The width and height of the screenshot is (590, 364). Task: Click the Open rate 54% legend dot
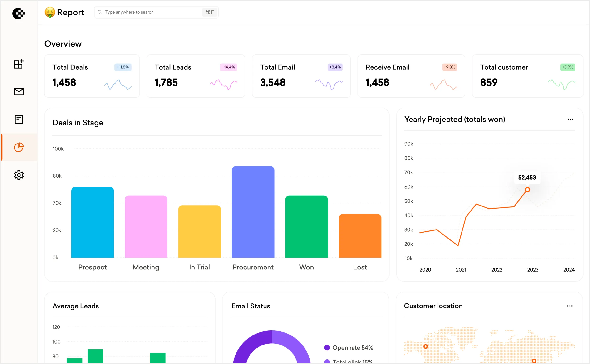click(327, 348)
